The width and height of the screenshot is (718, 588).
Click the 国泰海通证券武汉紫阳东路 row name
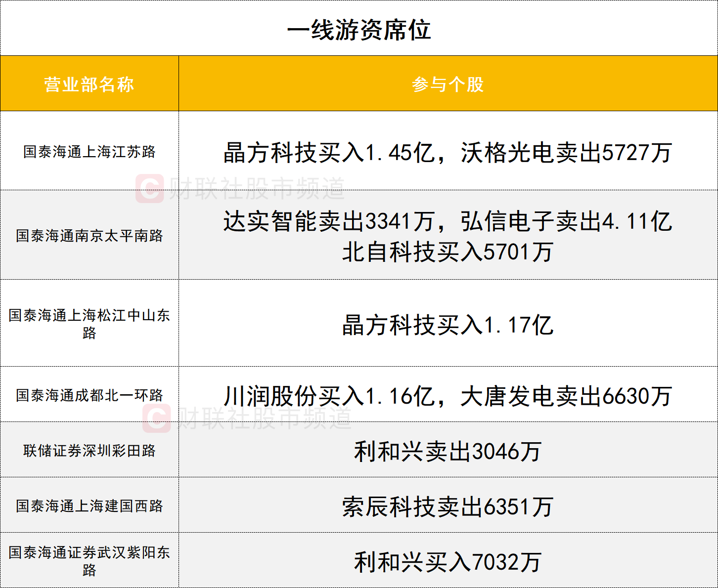(89, 561)
